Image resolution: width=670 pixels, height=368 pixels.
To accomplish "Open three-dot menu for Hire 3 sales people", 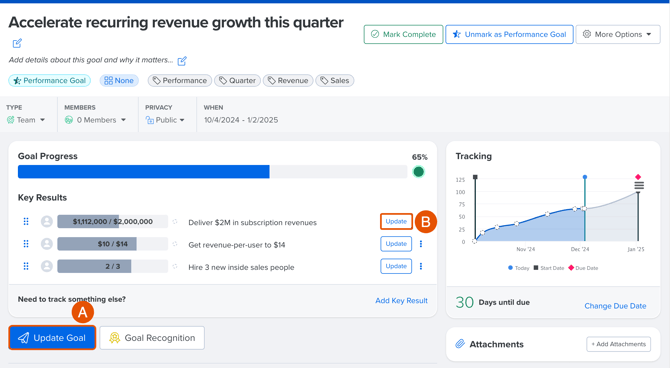I will click(421, 266).
